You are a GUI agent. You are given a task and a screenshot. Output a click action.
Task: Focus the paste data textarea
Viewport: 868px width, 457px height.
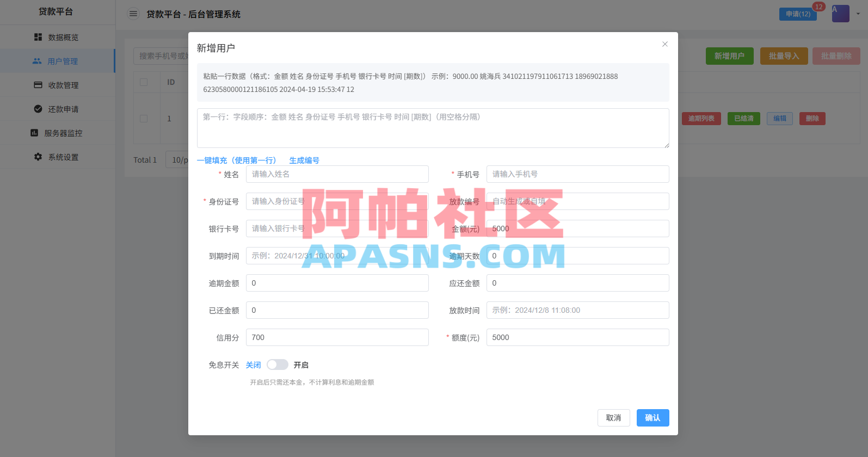(x=433, y=128)
